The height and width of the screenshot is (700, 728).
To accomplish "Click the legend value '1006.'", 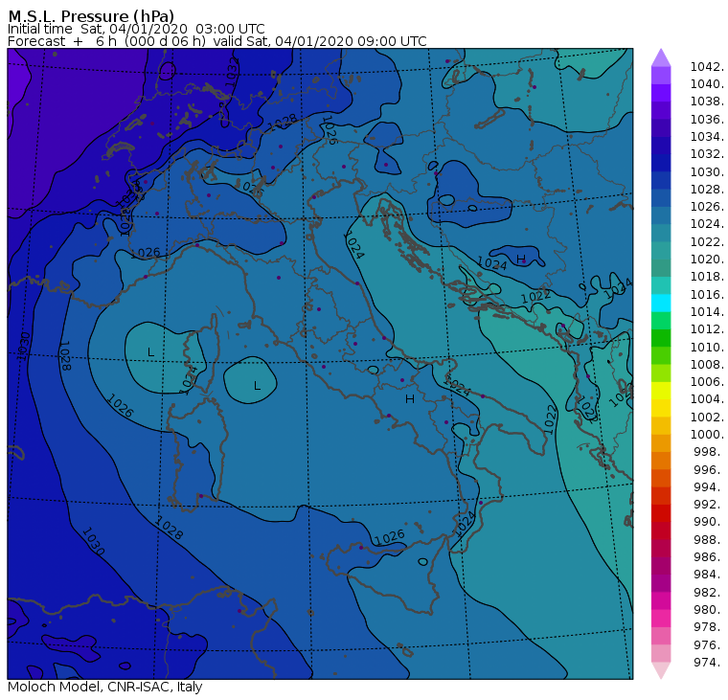I will (x=707, y=382).
